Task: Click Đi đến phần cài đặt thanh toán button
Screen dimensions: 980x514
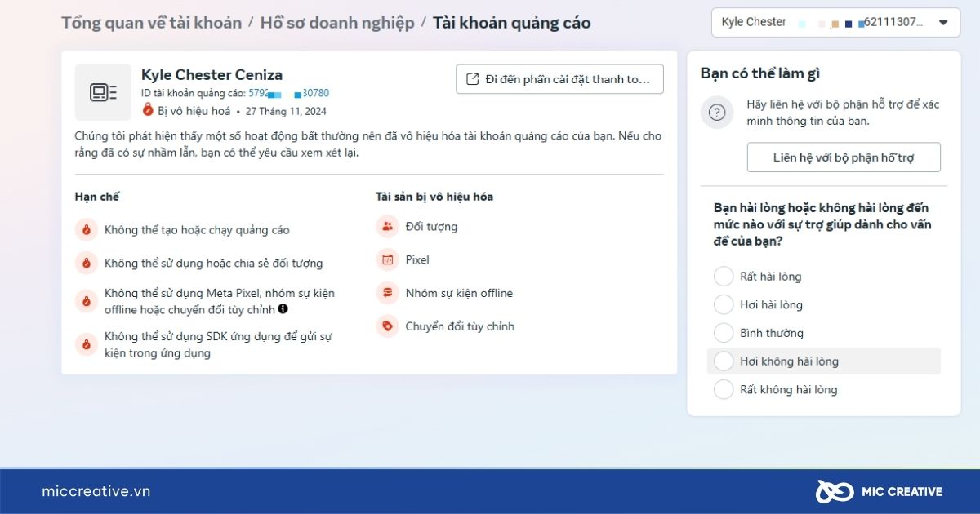Action: coord(559,79)
